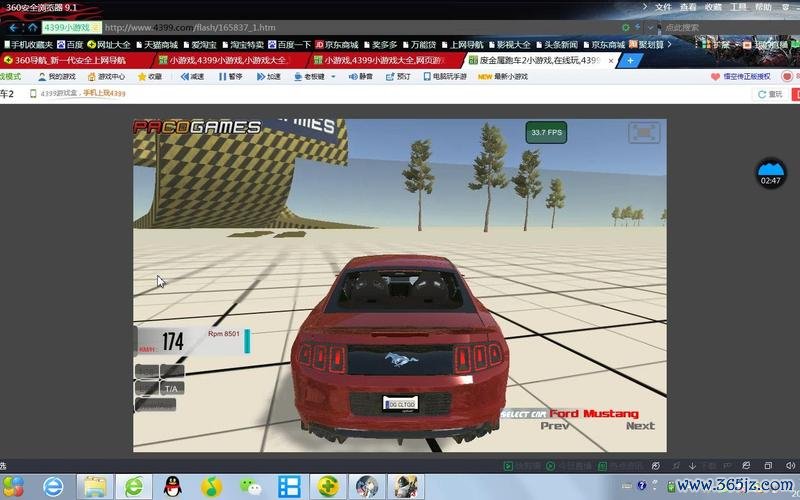800x500 pixels.
Task: Click the address bar URL field
Action: (x=300, y=28)
